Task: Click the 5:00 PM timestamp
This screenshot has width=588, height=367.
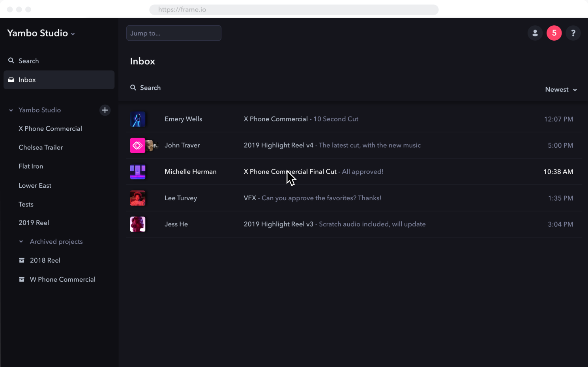Action: pyautogui.click(x=560, y=145)
